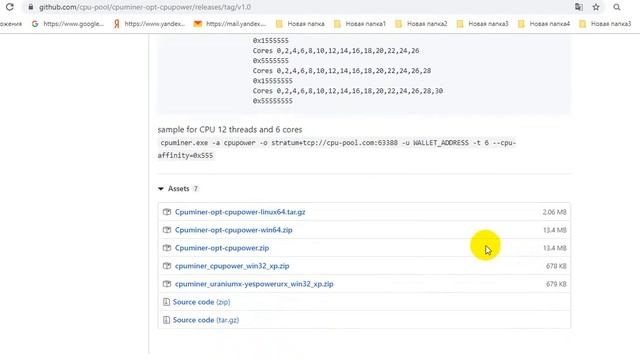Click the Yandex mail envelope favicon

click(x=198, y=24)
